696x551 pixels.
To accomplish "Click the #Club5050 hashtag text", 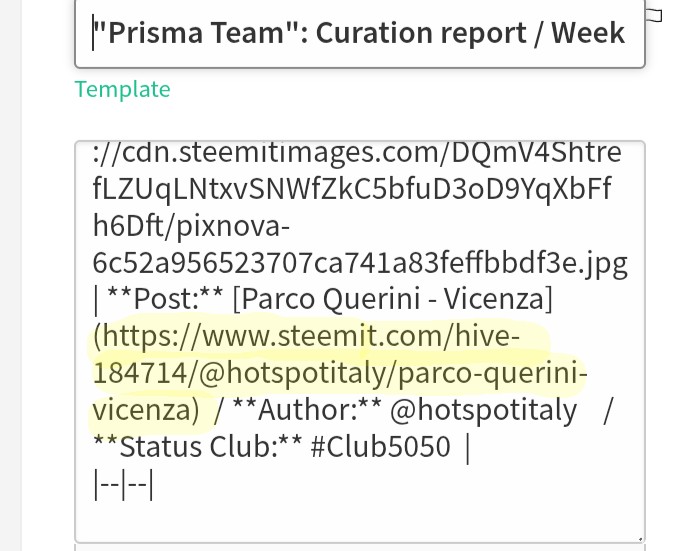I will [381, 447].
